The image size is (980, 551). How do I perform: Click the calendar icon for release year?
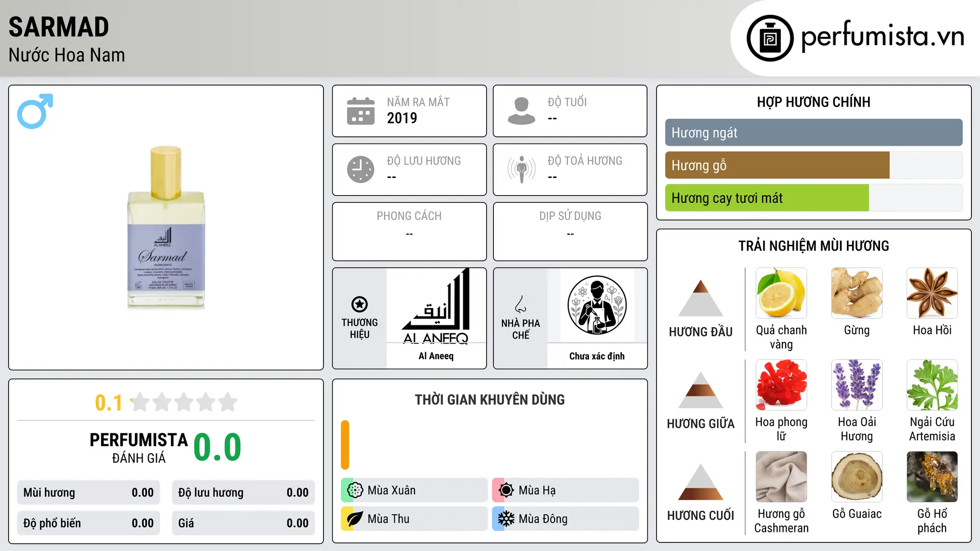click(x=361, y=111)
